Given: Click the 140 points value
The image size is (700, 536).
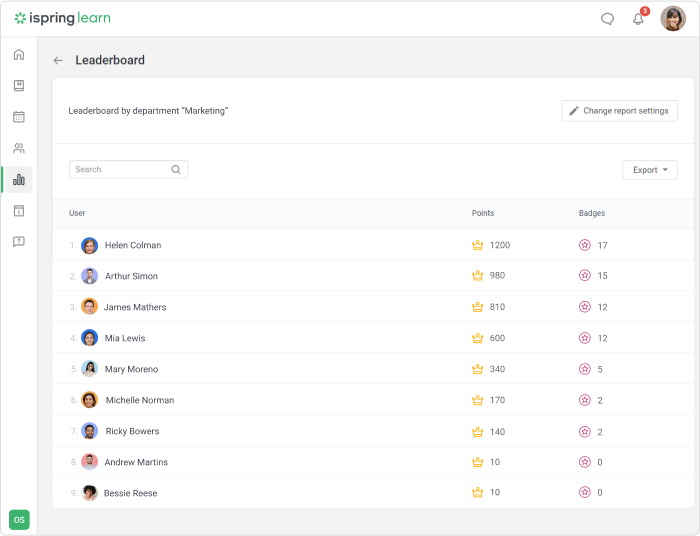Looking at the screenshot, I should click(x=497, y=432).
